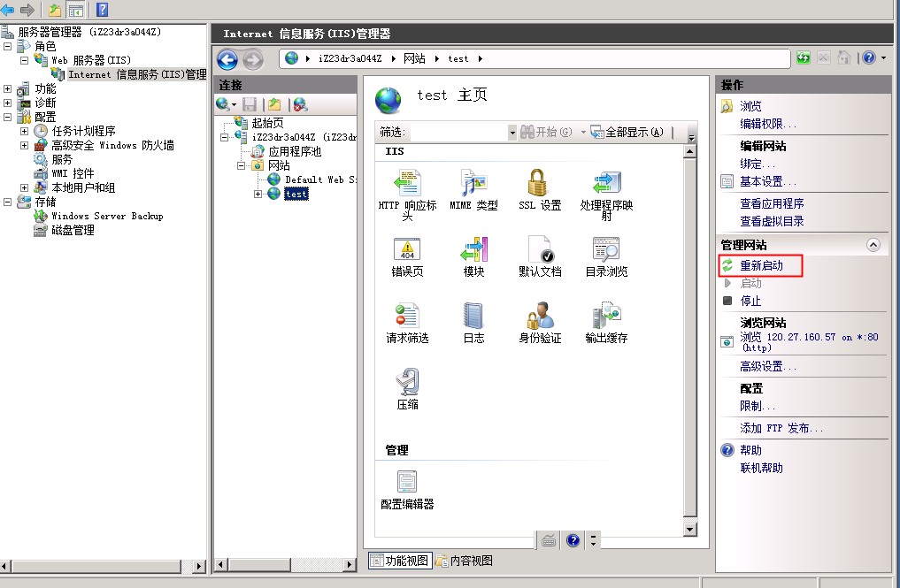
Task: Click the back navigation arrow button
Action: [x=227, y=59]
